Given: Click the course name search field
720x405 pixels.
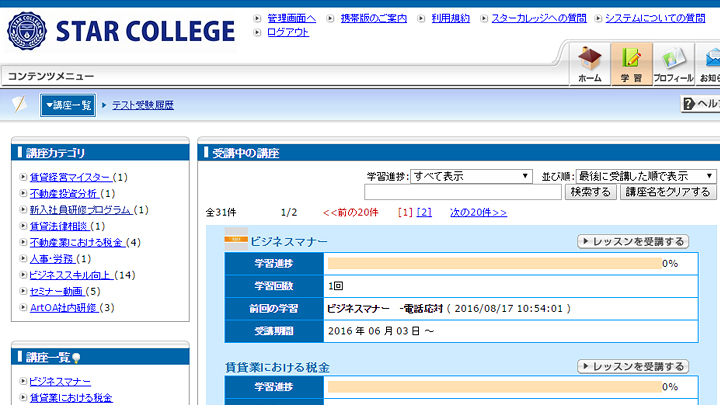Looking at the screenshot, I should coord(463,192).
